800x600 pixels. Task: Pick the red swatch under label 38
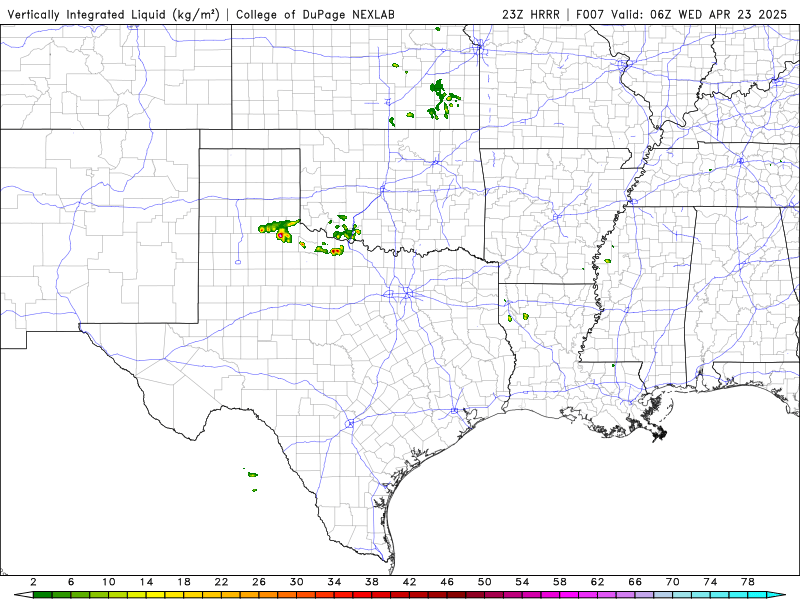tap(381, 595)
